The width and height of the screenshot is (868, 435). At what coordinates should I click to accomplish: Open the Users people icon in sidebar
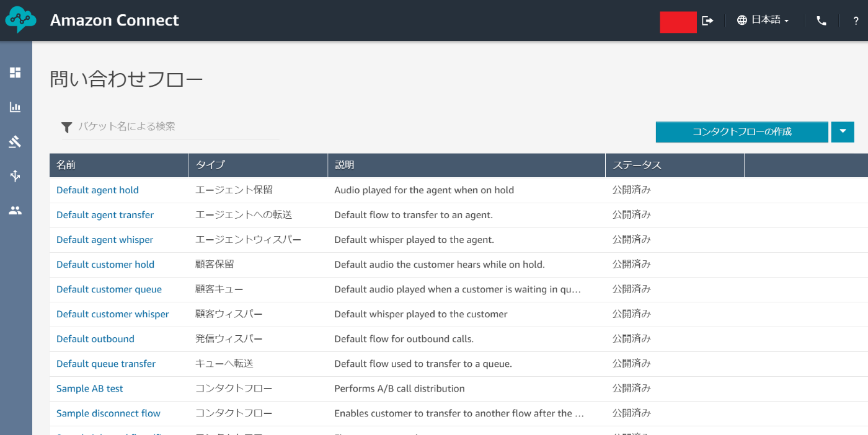pyautogui.click(x=15, y=210)
